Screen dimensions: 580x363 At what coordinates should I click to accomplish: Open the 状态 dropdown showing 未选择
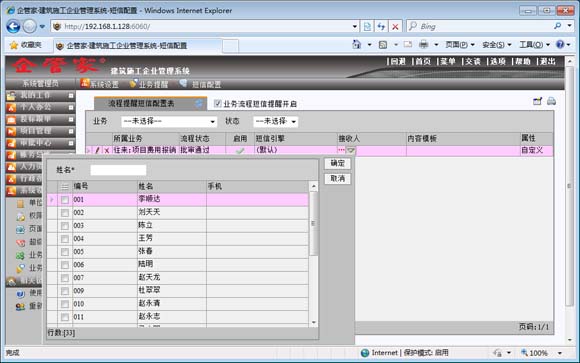[x=276, y=121]
